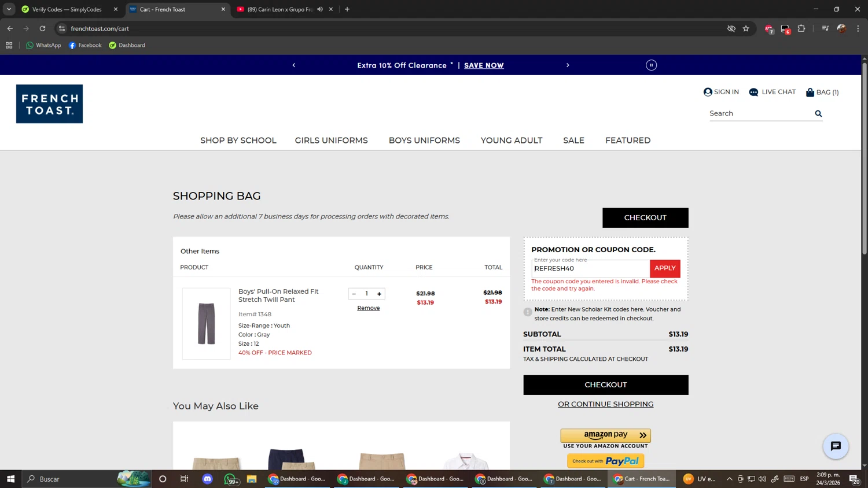
Task: Open the French Toast logo homepage
Action: (x=49, y=104)
